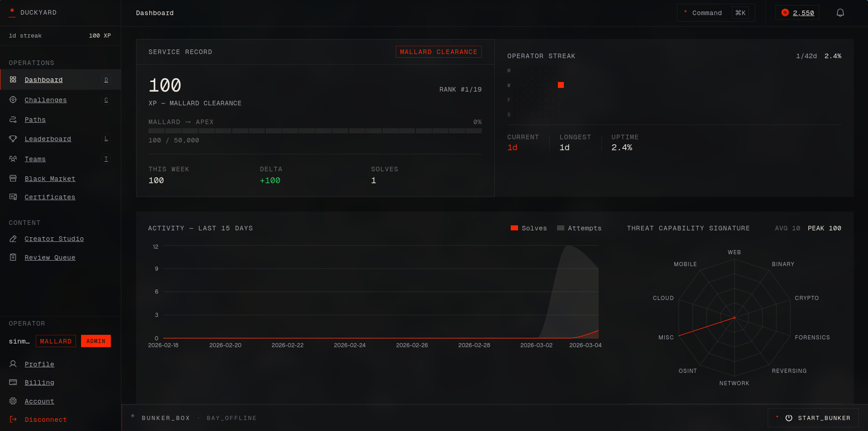Toggle Solves in the activity chart legend
Screen dimensions: 868x431
point(529,228)
